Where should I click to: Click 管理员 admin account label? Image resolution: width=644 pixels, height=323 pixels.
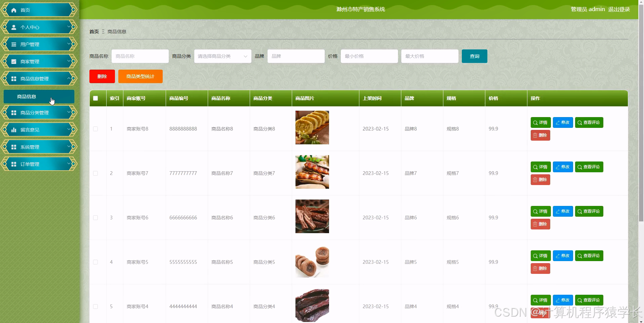588,9
